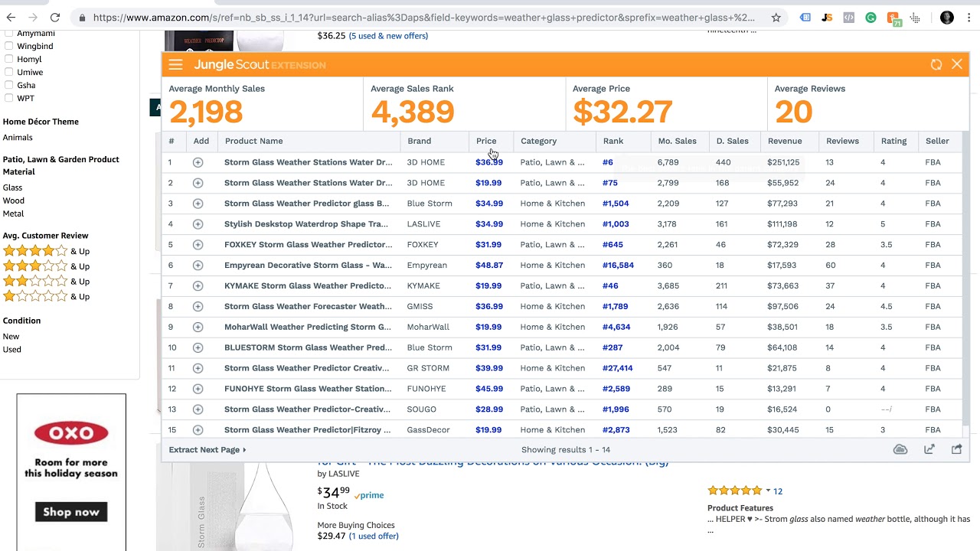This screenshot has width=980, height=551.
Task: Click the export share icon in footer
Action: click(x=957, y=449)
